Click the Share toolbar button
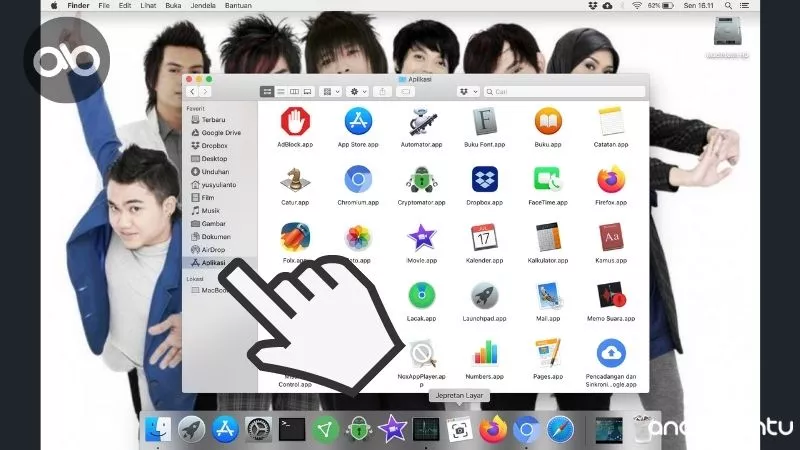800x450 pixels. [382, 92]
